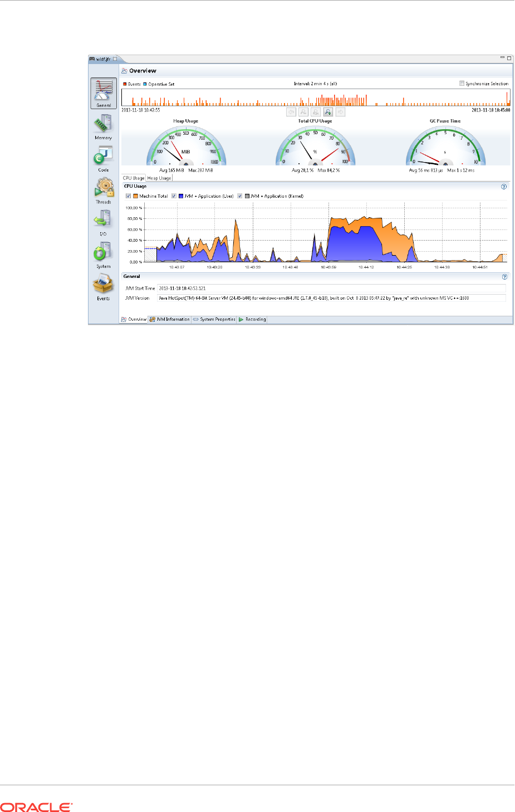Click the Events orange legend swatch
Screen dimensions: 515x812
(x=125, y=84)
